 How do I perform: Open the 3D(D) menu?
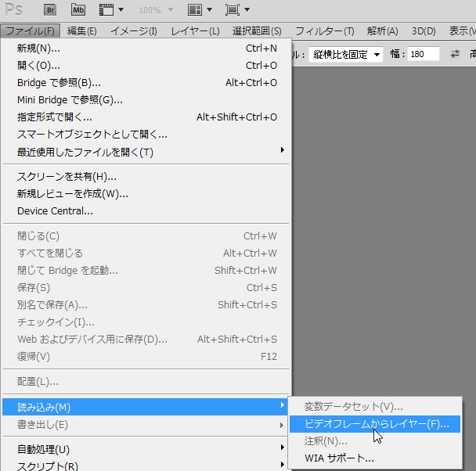coord(424,31)
